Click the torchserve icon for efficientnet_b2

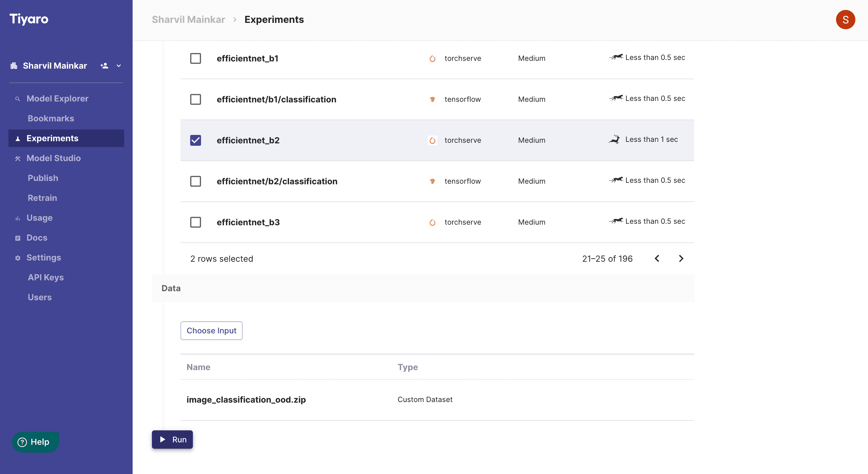tap(432, 140)
